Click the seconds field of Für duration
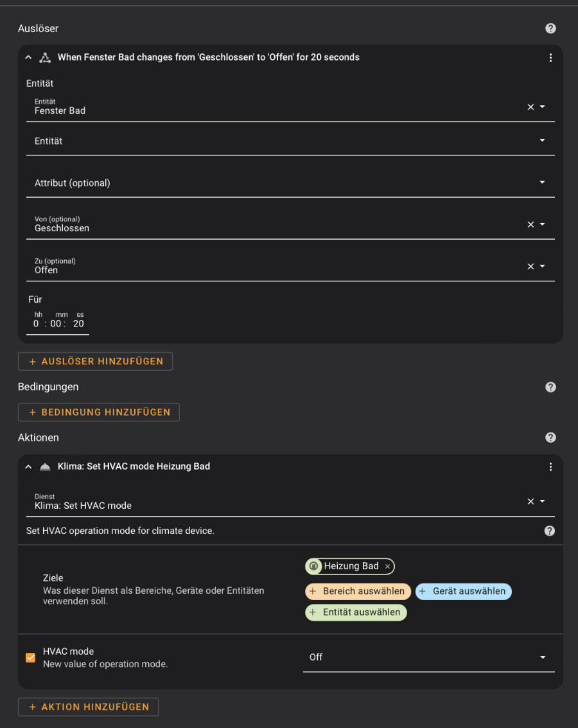The image size is (578, 728). pos(78,324)
